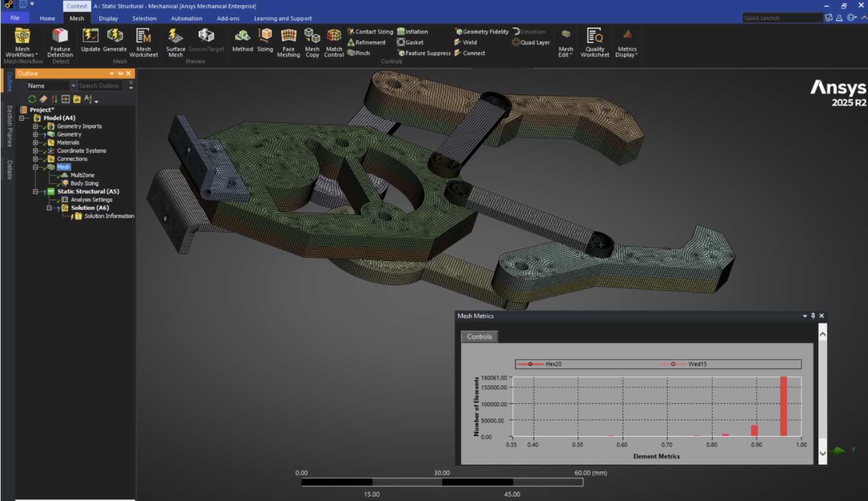Collapse the Model (A4) node

point(22,118)
